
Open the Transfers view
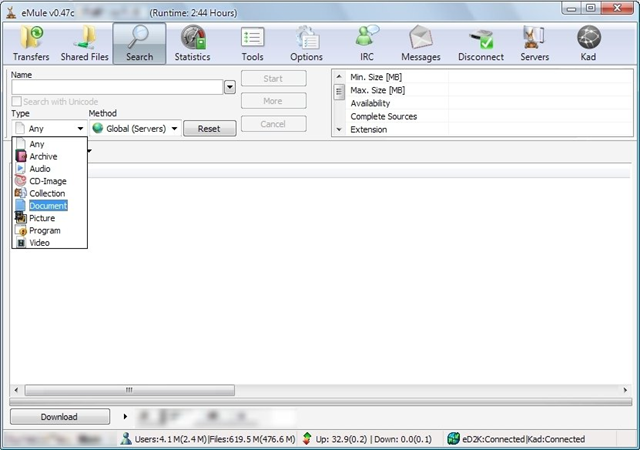31,44
